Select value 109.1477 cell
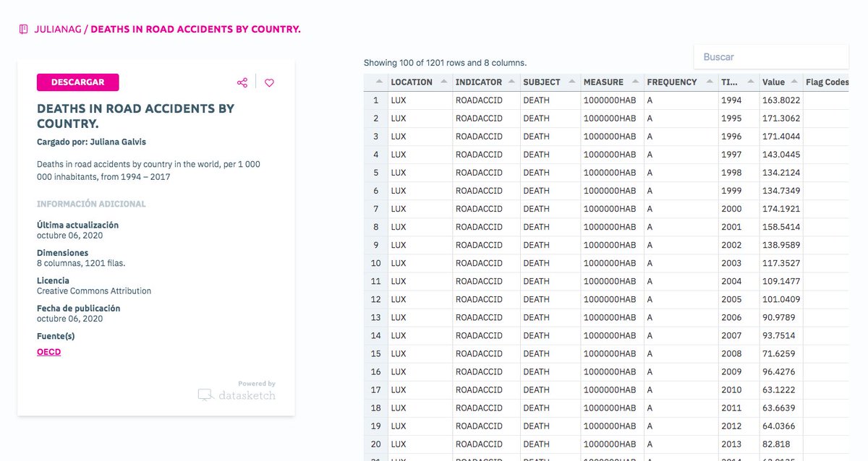 (781, 281)
